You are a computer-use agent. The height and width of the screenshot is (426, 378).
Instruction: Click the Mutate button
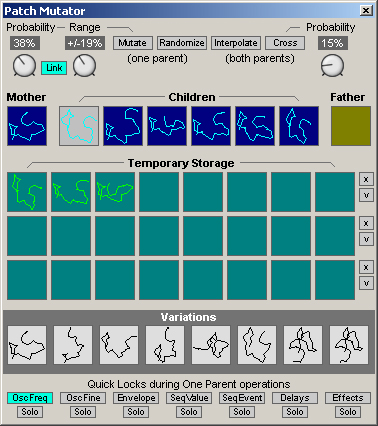pyautogui.click(x=133, y=43)
